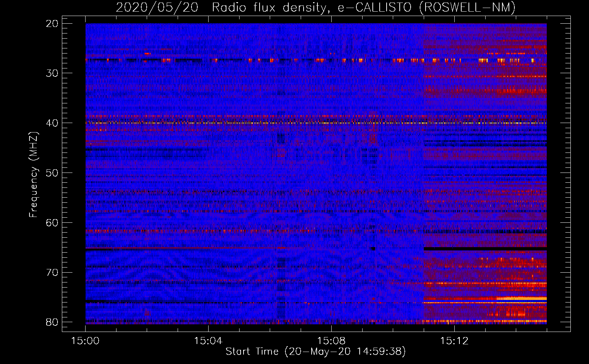Image resolution: width=589 pixels, height=364 pixels.
Task: Click the date 2020/05/20 in the title
Action: point(157,8)
